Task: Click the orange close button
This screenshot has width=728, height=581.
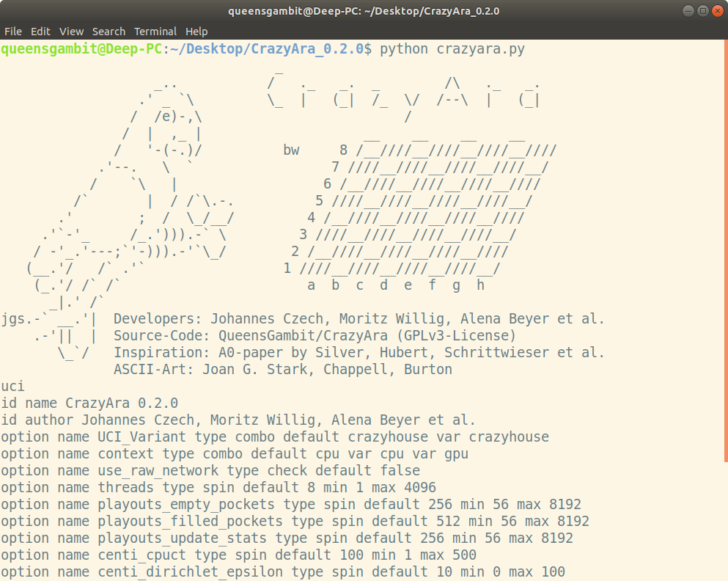Action: [716, 11]
